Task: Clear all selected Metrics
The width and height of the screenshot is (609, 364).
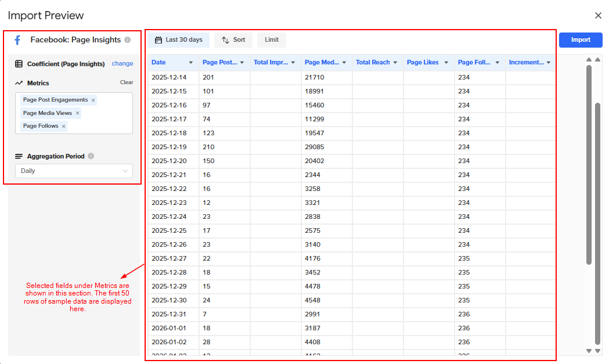Action: [127, 82]
